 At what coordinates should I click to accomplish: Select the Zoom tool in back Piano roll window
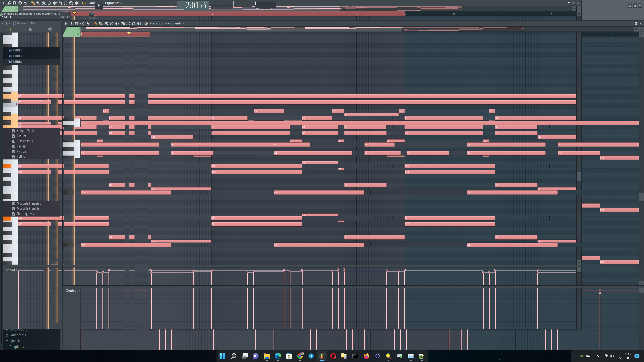point(71,3)
